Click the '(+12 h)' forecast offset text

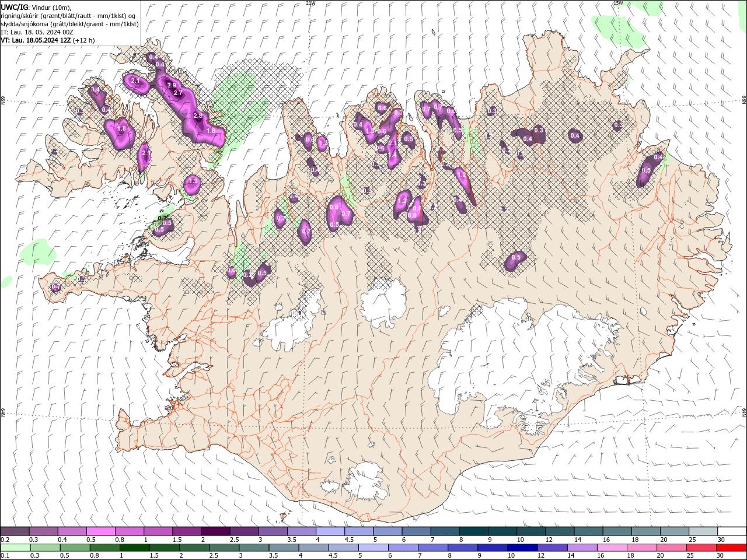(83, 40)
